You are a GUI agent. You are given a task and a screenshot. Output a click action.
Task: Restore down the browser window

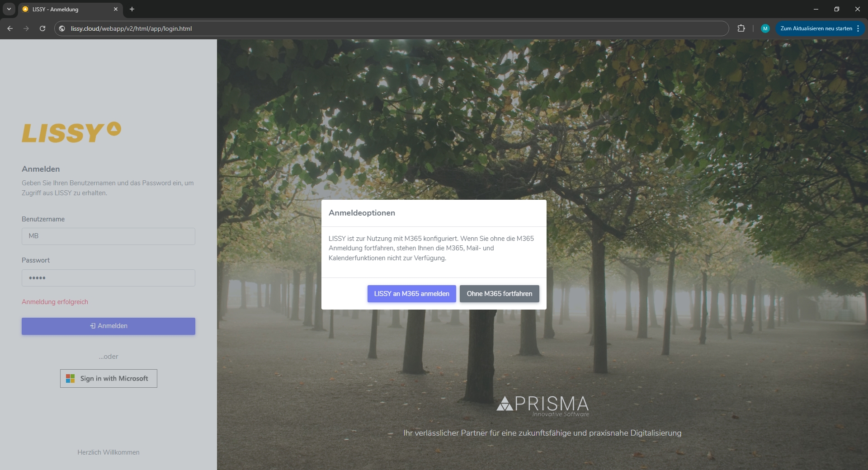(x=837, y=9)
